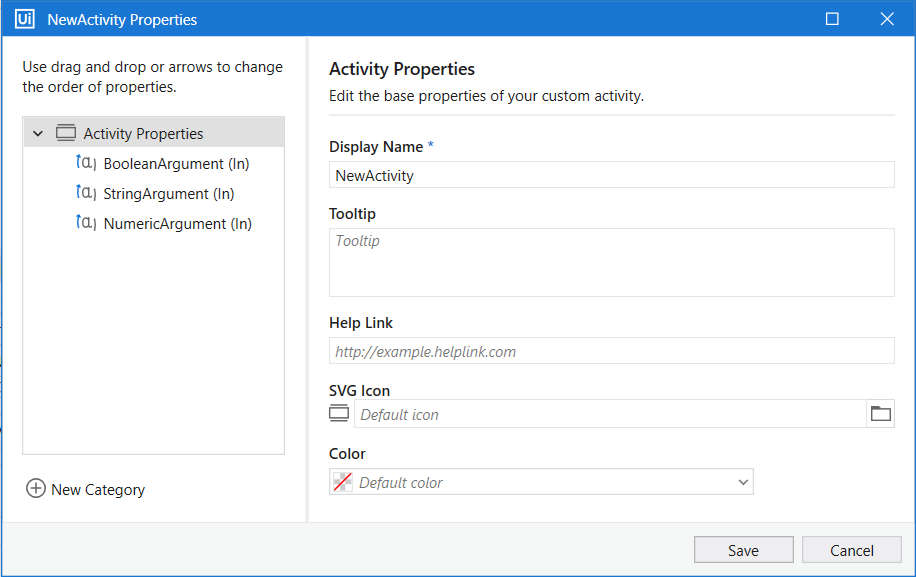916x577 pixels.
Task: Collapse the Activity Properties tree node
Action: [x=38, y=133]
